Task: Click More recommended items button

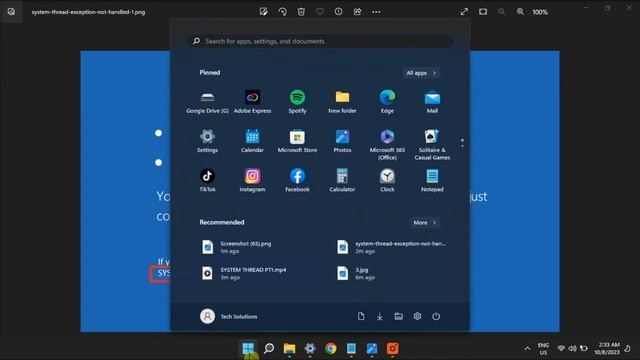Action: pos(424,222)
